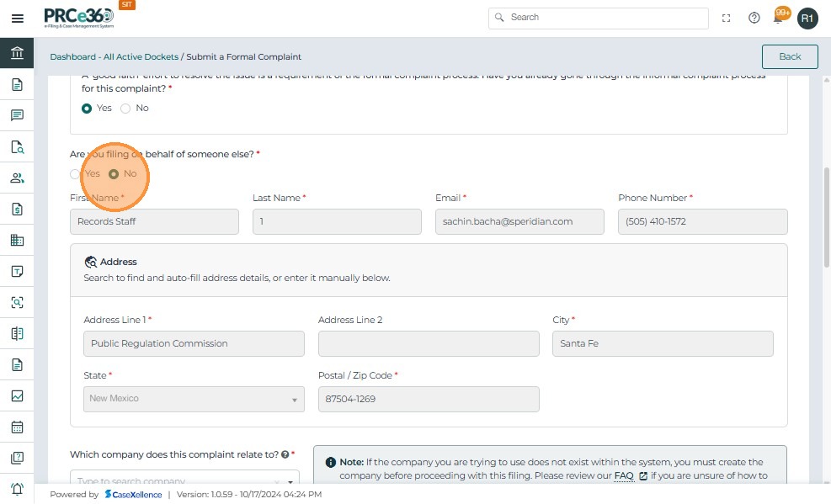Open the calendar sidebar icon
The width and height of the screenshot is (831, 504).
(x=17, y=427)
